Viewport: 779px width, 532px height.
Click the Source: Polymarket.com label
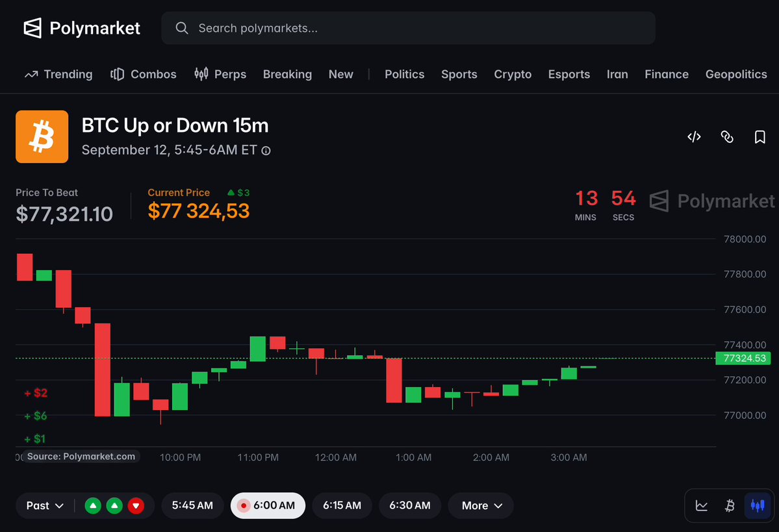81,457
